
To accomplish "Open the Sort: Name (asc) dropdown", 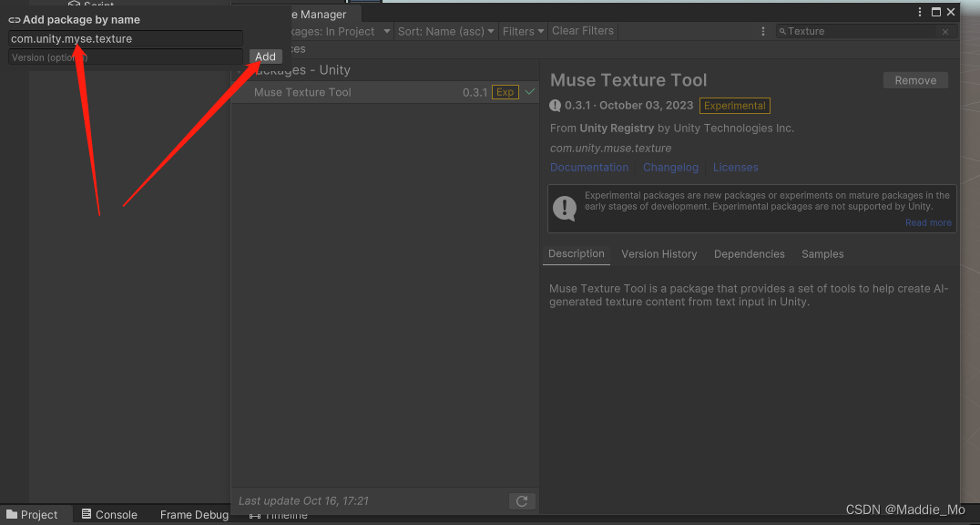I will 445,31.
